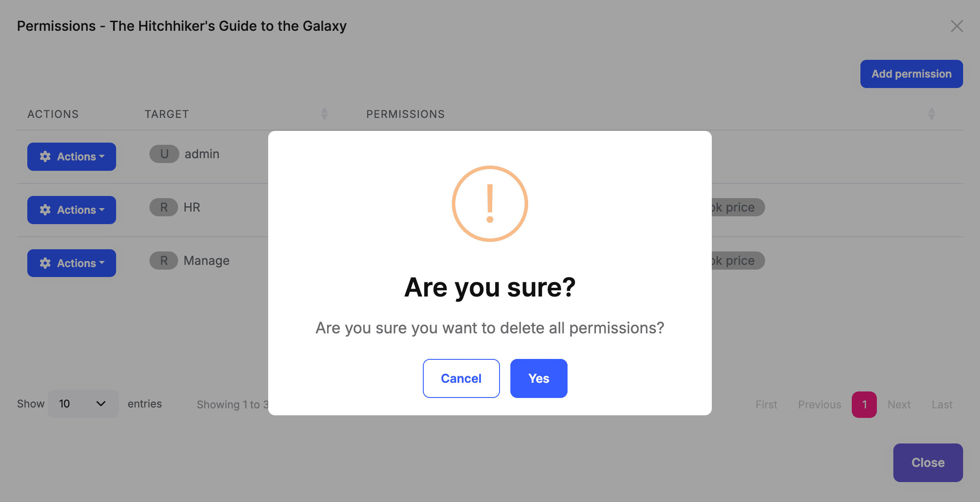Viewport: 980px width, 502px height.
Task: Click the purple Close button
Action: pos(928,463)
